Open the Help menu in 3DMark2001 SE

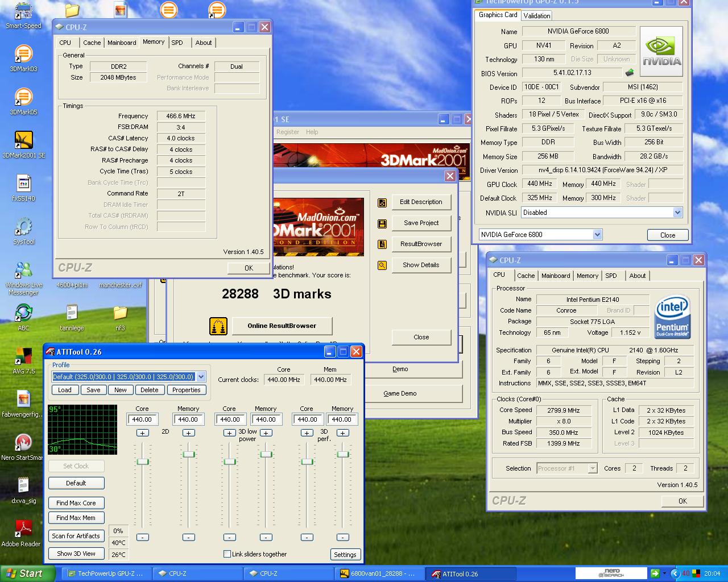[x=312, y=132]
